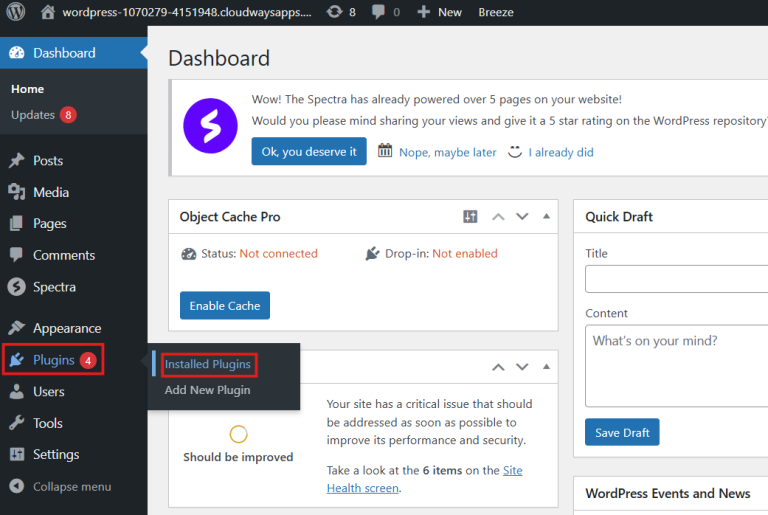Click the Pages icon in sidebar
The image size is (768, 515).
coord(17,223)
